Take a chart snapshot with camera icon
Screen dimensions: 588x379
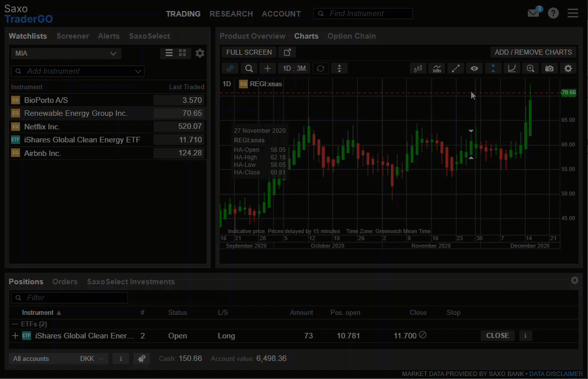[x=549, y=68]
